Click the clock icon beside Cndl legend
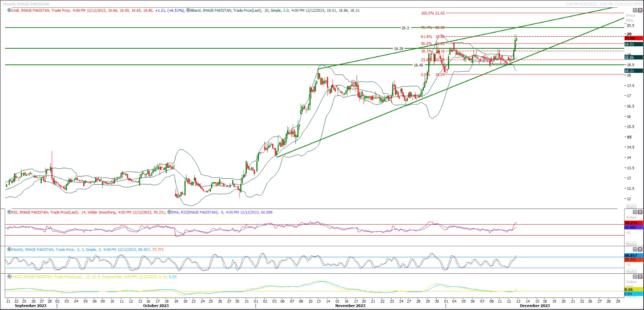 click(x=9, y=10)
